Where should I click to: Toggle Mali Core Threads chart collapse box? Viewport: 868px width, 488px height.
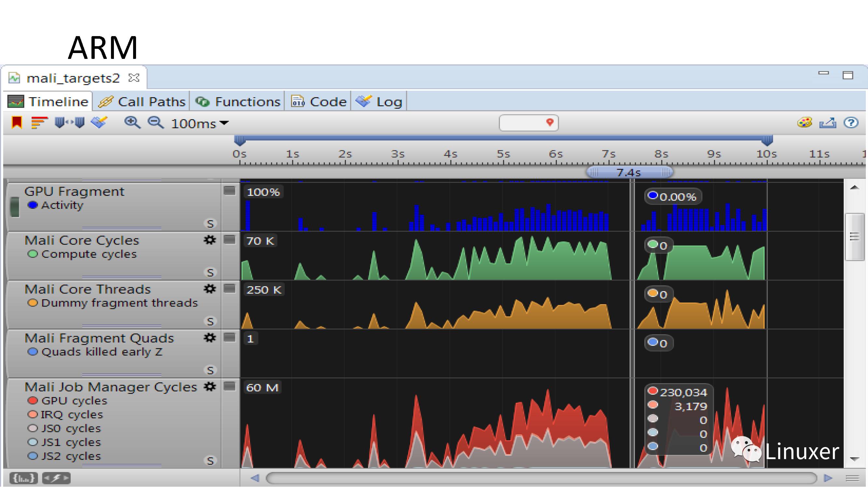[229, 288]
